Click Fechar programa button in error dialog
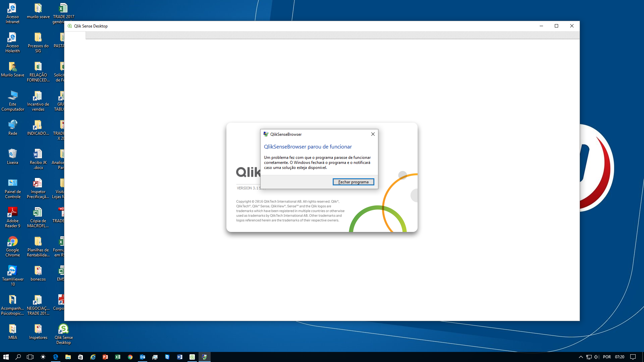 353,182
